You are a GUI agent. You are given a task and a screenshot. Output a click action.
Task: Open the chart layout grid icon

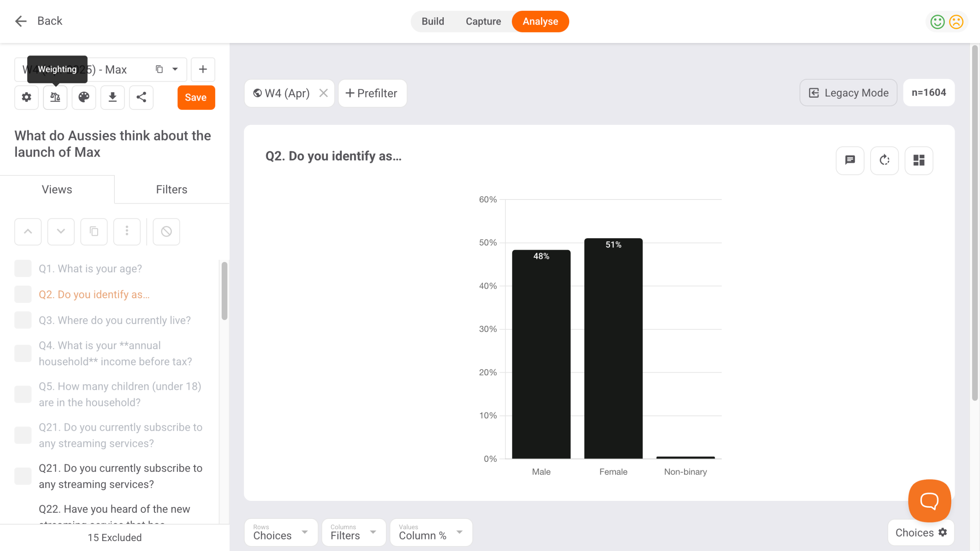coord(919,160)
